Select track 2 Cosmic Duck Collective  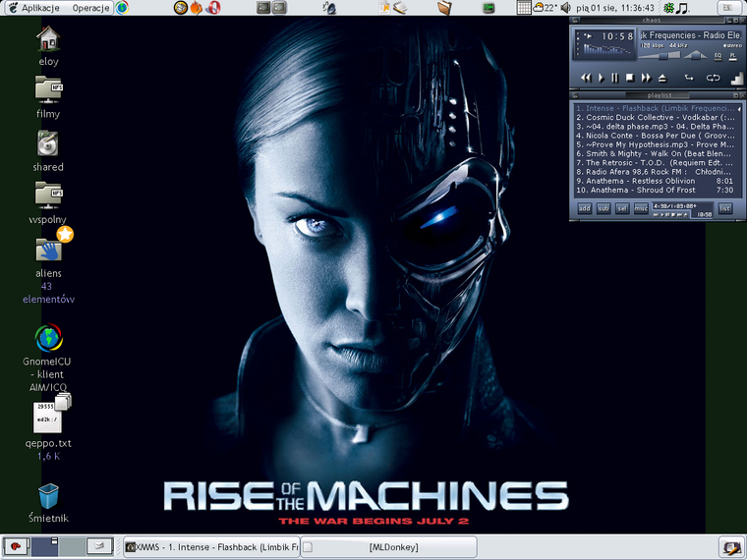(x=655, y=117)
